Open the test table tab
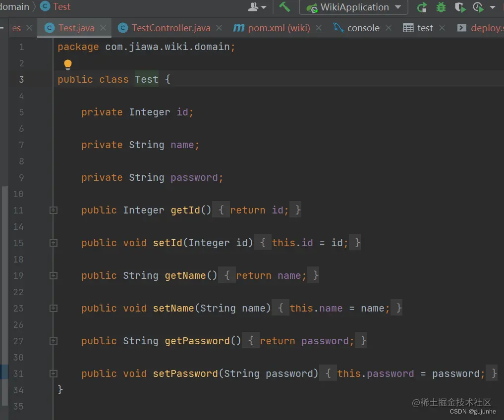The height and width of the screenshot is (420, 504). click(425, 28)
